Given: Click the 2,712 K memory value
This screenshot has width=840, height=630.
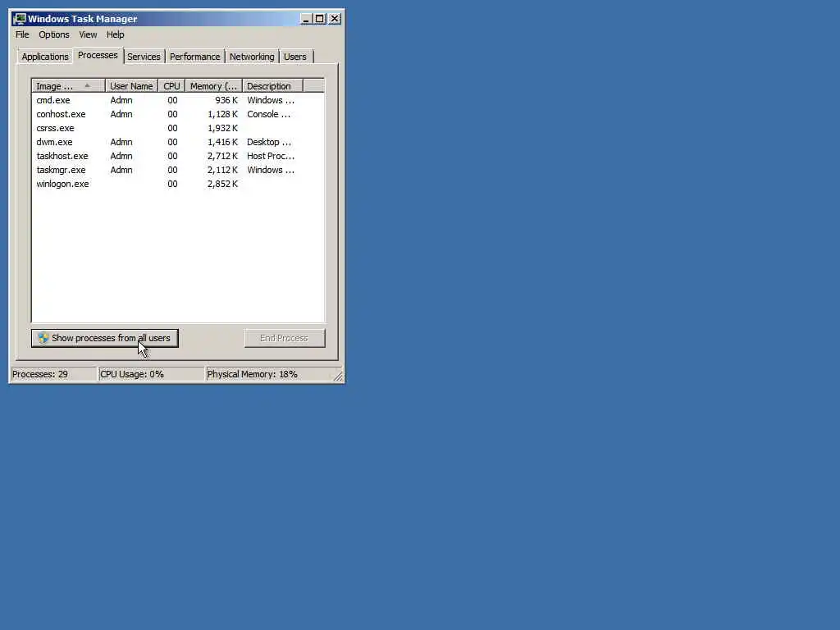Looking at the screenshot, I should pyautogui.click(x=222, y=156).
